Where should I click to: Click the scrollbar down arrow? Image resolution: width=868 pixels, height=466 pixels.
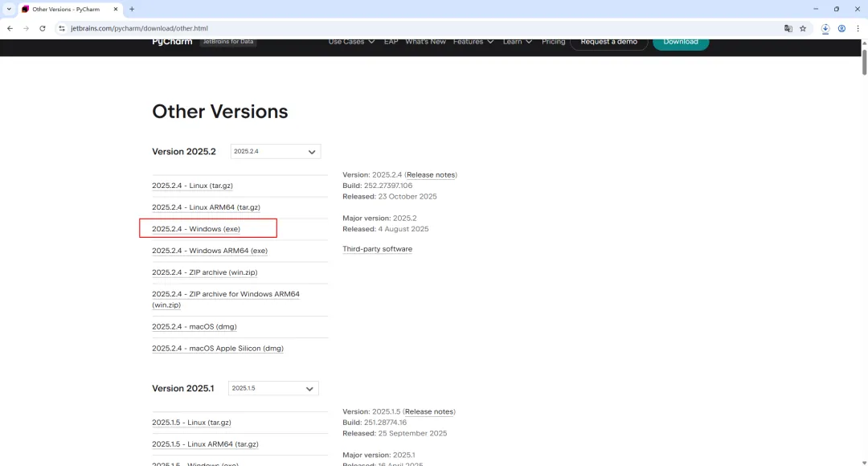[864, 463]
